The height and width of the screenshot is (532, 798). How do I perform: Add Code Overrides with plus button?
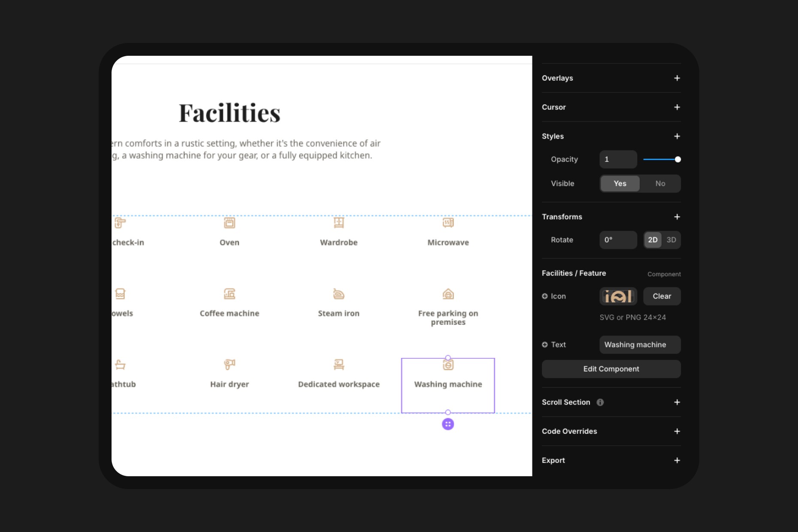tap(677, 432)
